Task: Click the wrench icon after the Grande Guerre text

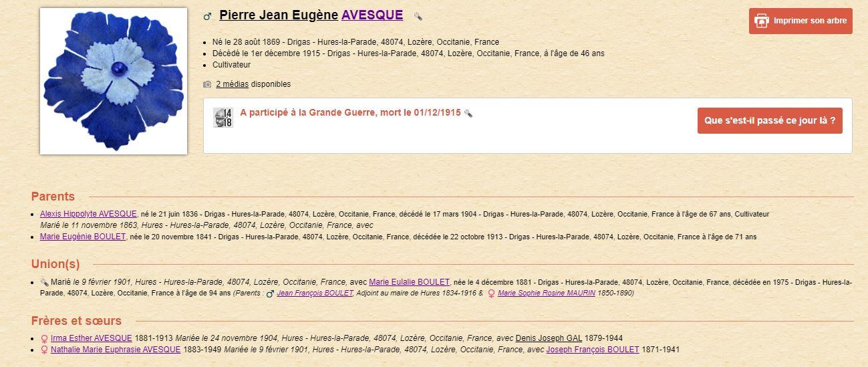Action: [x=468, y=114]
